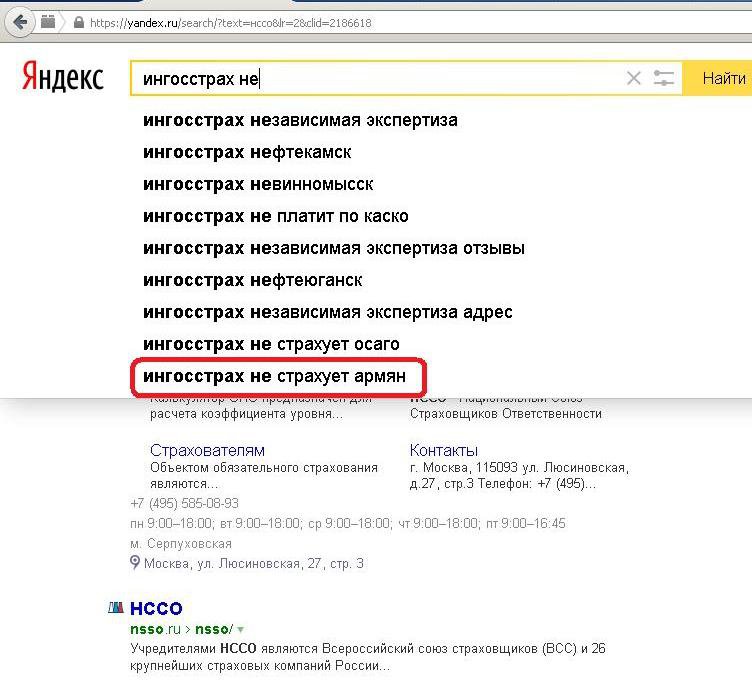
Task: Click the НССО favicon next to result
Action: pos(116,608)
